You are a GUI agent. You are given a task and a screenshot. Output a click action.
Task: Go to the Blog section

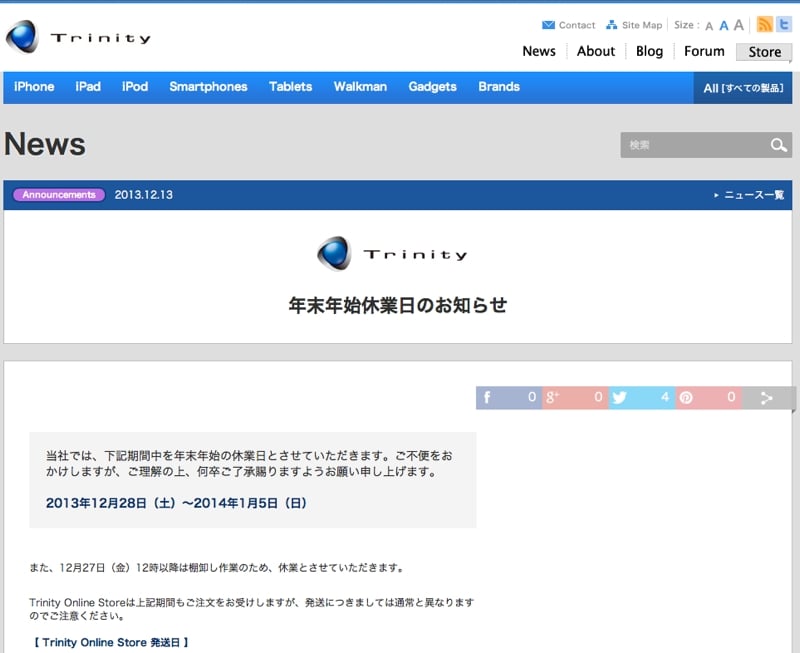click(649, 51)
